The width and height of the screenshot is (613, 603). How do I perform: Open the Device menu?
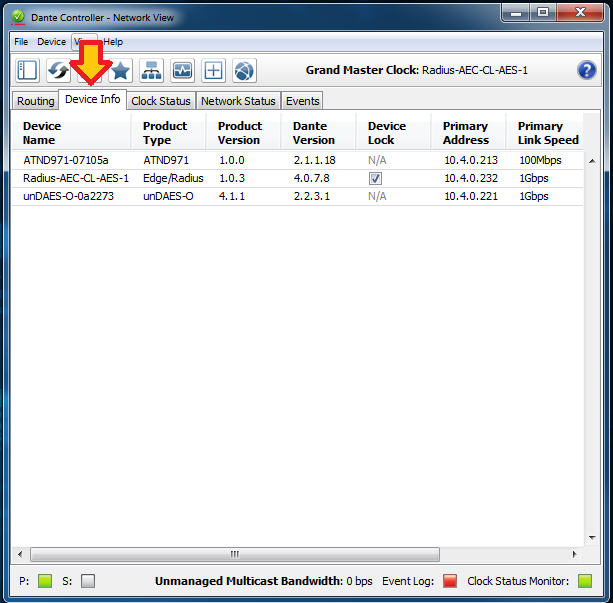[x=52, y=42]
